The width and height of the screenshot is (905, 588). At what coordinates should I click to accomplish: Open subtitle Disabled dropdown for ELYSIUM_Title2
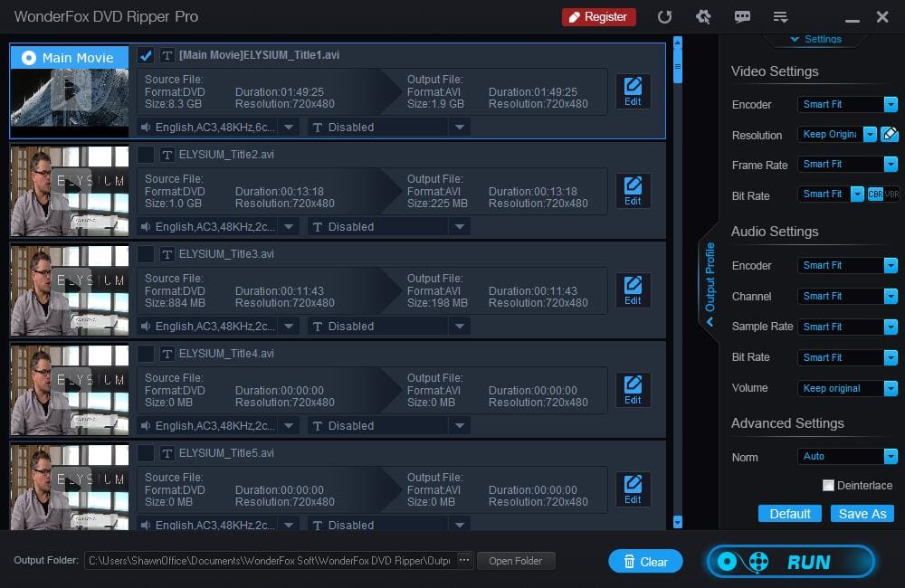(388, 227)
